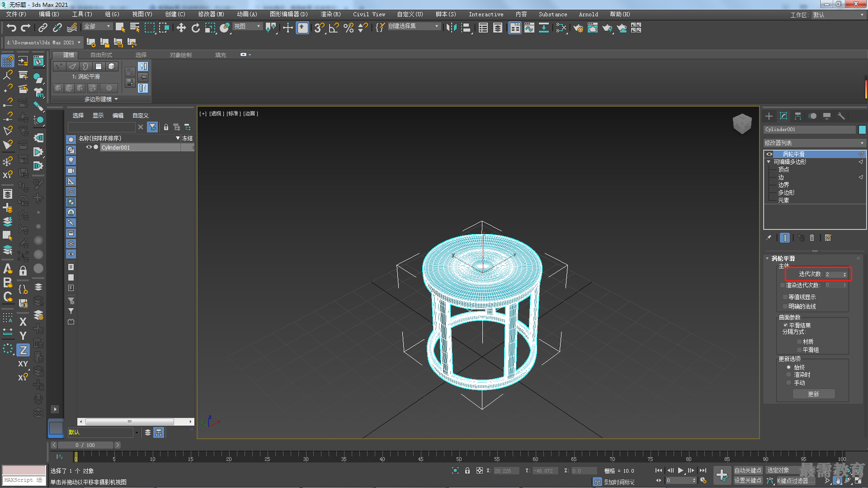Click the Bind to Space Warp icon
The height and width of the screenshot is (488, 868).
click(x=72, y=28)
